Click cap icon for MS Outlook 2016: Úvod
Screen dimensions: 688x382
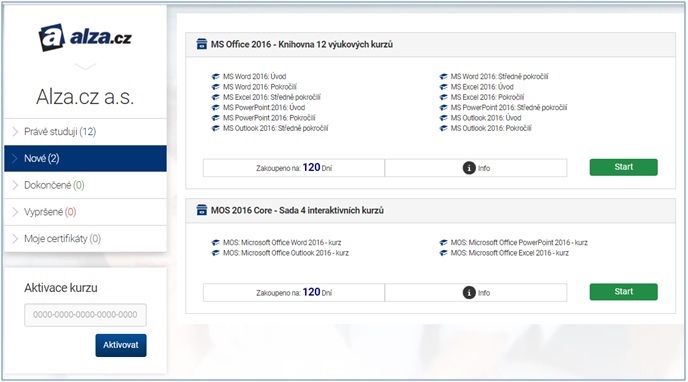pyautogui.click(x=444, y=118)
